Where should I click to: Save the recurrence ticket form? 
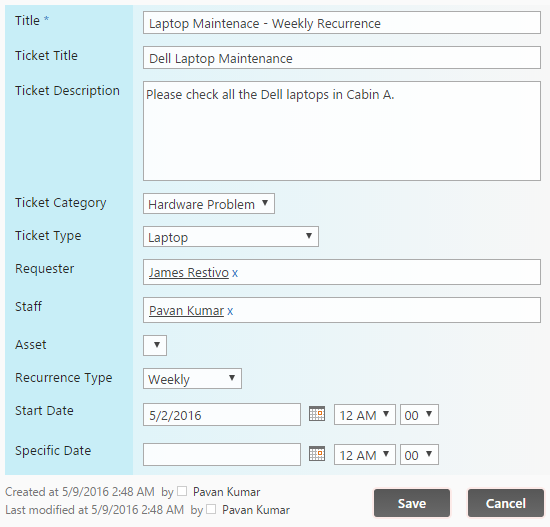[x=412, y=503]
